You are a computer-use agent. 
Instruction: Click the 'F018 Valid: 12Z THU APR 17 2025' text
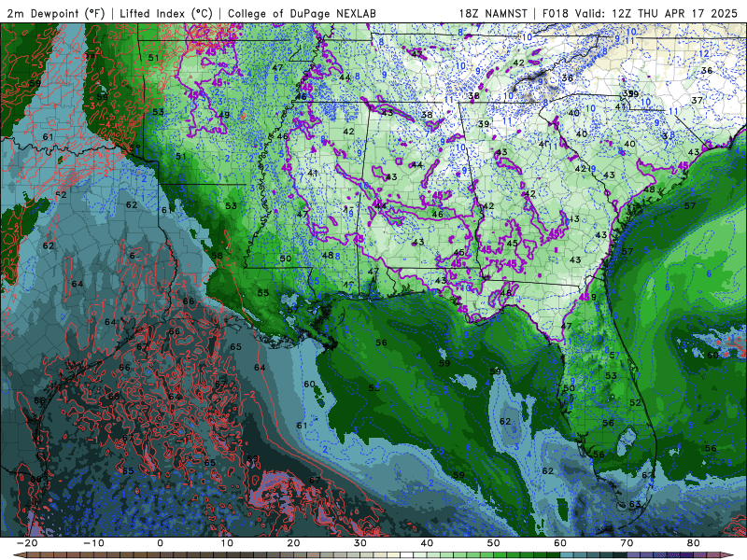(640, 13)
